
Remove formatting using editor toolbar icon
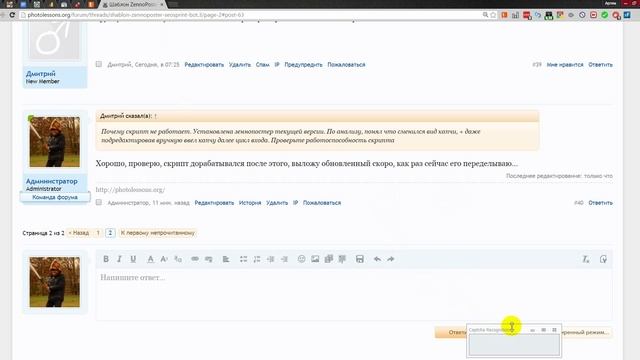pos(586,259)
